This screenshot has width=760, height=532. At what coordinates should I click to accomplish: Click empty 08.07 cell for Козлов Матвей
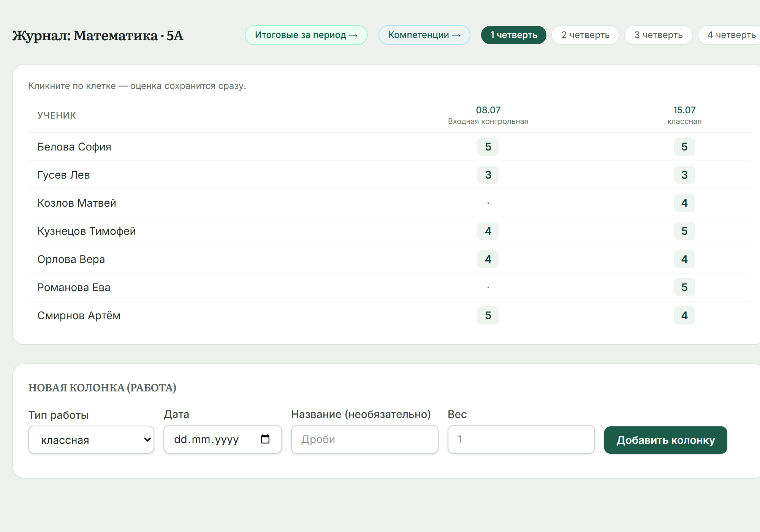488,203
